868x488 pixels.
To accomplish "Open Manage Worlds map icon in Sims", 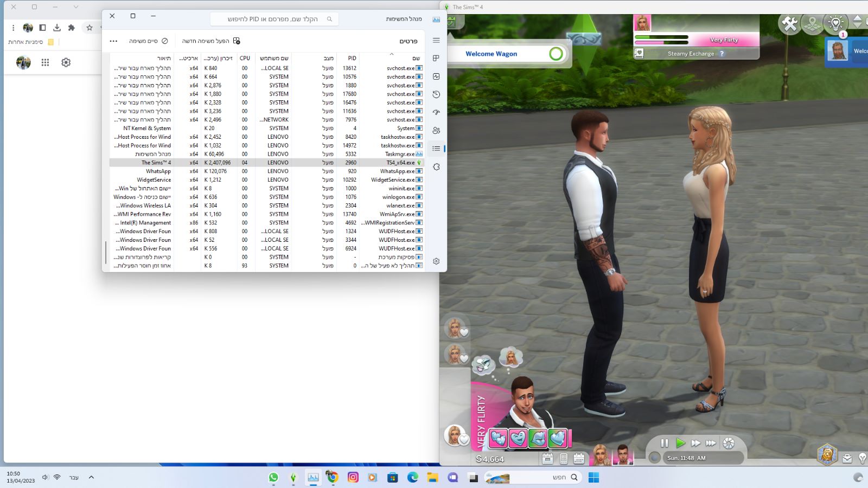I will (813, 24).
